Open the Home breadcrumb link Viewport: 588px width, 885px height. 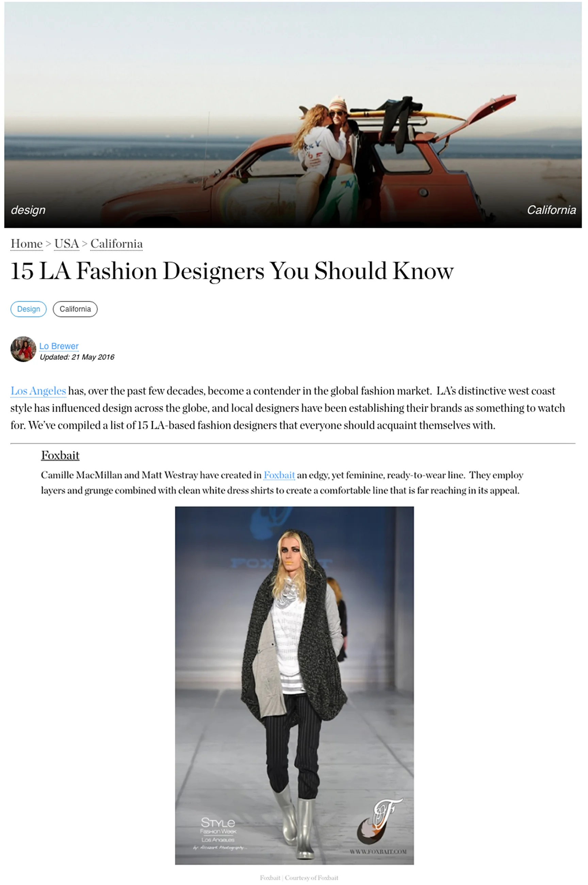(x=26, y=243)
